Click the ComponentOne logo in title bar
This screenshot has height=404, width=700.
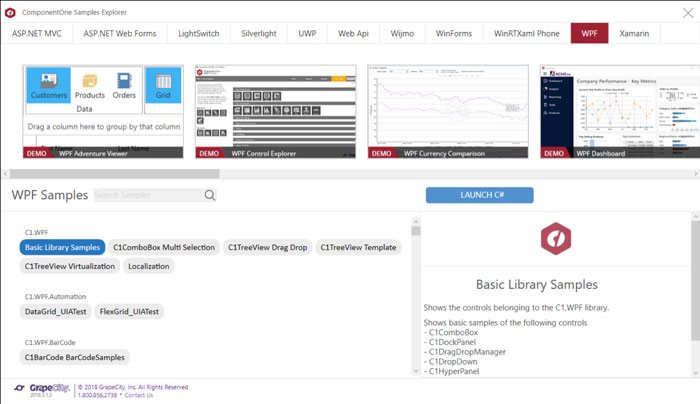pos(10,12)
